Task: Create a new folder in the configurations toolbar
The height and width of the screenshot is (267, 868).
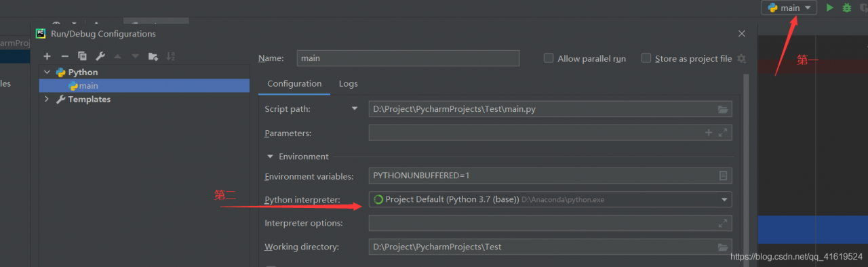Action: (x=153, y=56)
